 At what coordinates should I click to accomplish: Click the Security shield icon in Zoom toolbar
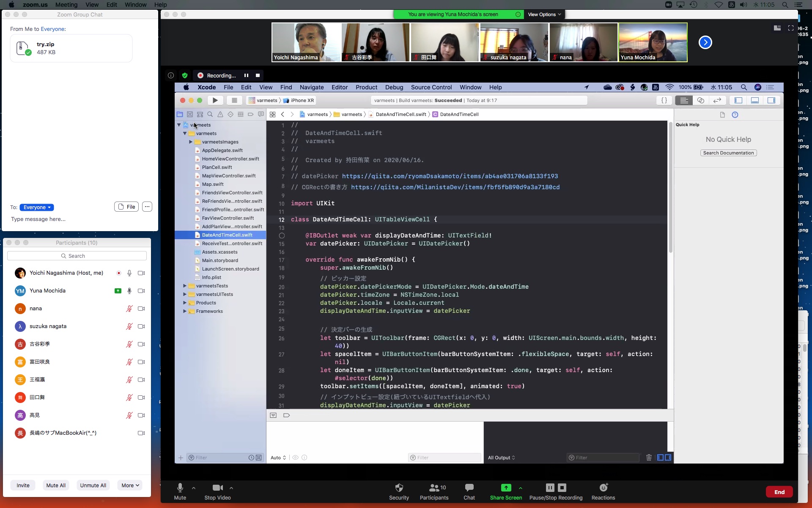[x=399, y=488]
